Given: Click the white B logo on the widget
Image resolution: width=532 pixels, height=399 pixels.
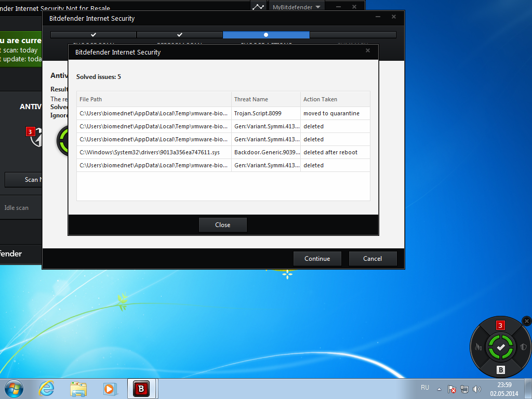Looking at the screenshot, I should [x=500, y=370].
